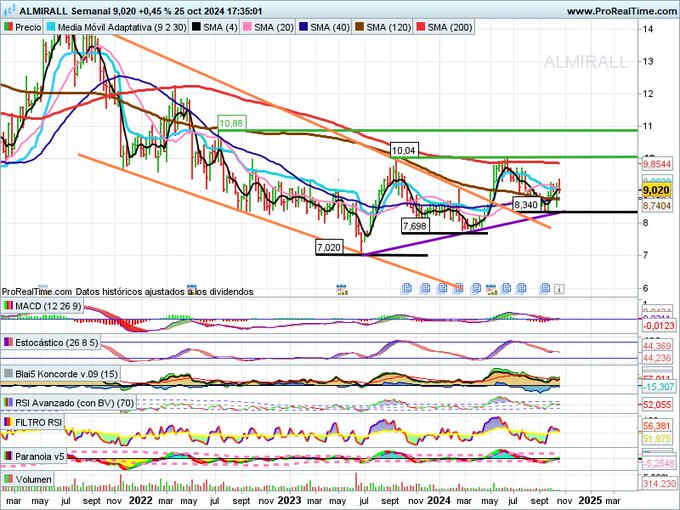Open the Estocástico (26 8 5) indicator settings

[x=51, y=343]
